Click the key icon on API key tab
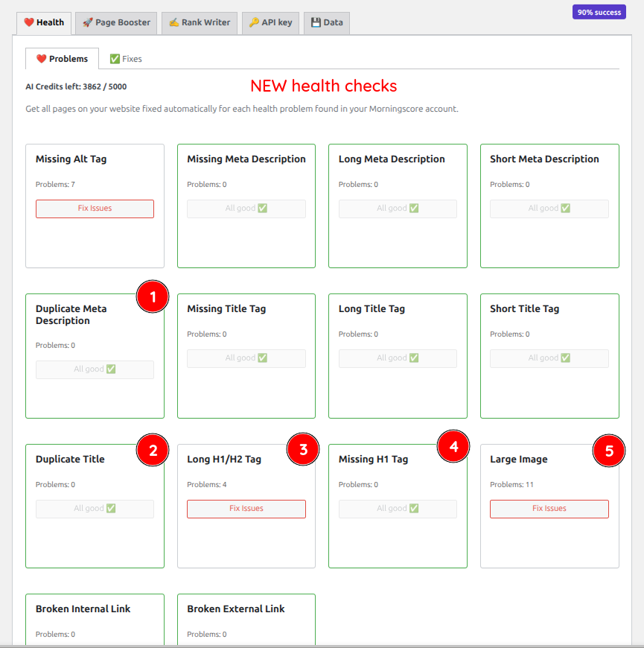This screenshot has width=644, height=648. [254, 22]
